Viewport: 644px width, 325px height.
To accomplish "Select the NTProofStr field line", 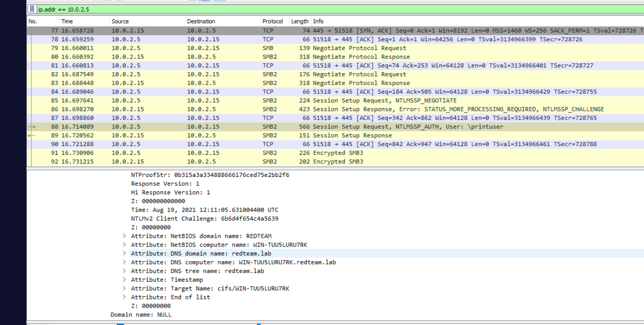I will [x=210, y=175].
